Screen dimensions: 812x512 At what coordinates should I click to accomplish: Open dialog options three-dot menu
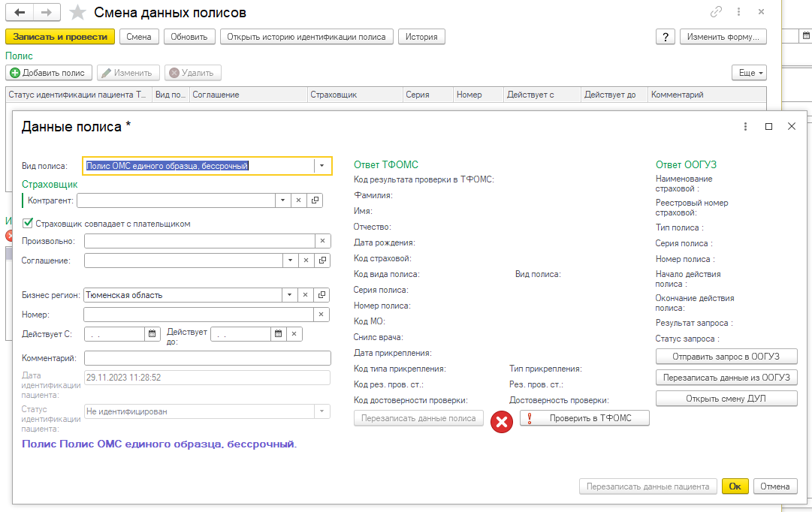pos(745,127)
